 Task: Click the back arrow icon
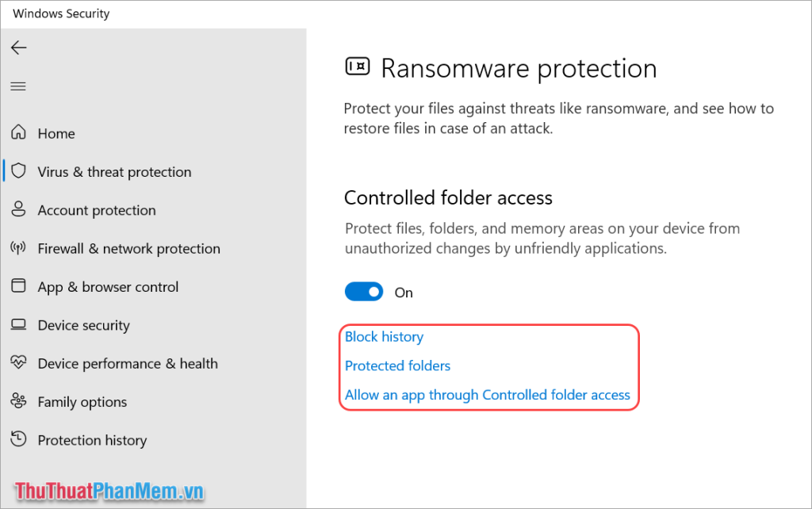point(18,48)
